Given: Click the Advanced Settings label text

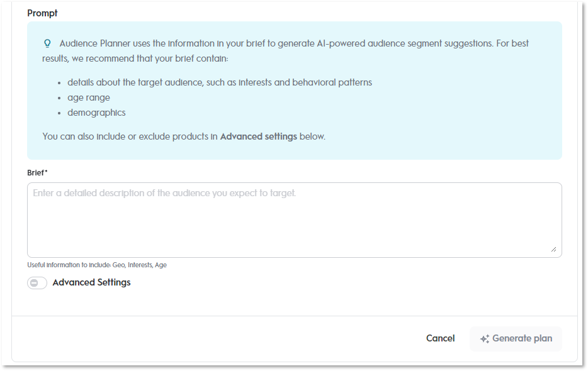Looking at the screenshot, I should [91, 282].
